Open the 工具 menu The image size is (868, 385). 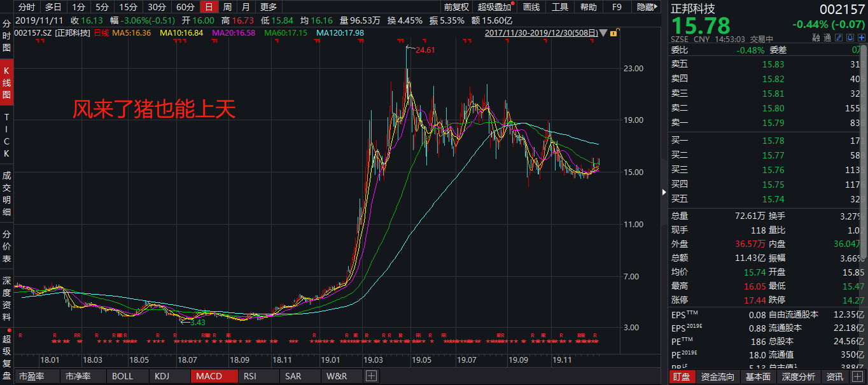click(x=560, y=7)
